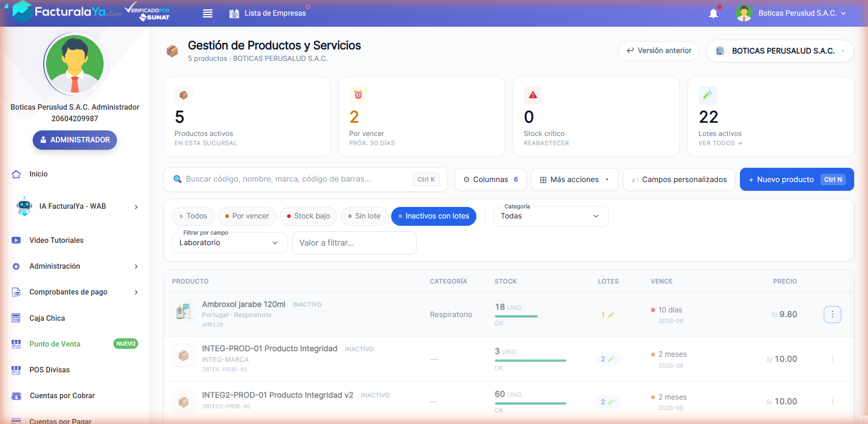The width and height of the screenshot is (868, 424).
Task: Open the INTEG2-PROD-01 lotes badge showing 2
Action: coord(608,402)
